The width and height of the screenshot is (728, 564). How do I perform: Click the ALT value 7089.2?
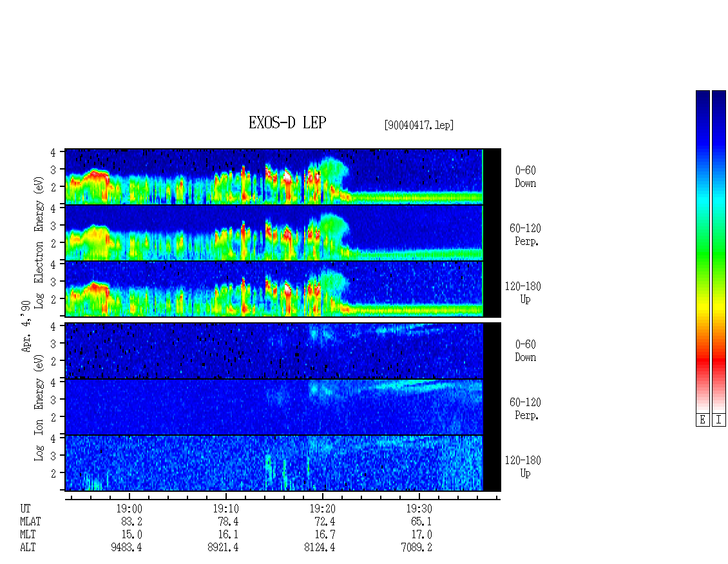(x=416, y=548)
